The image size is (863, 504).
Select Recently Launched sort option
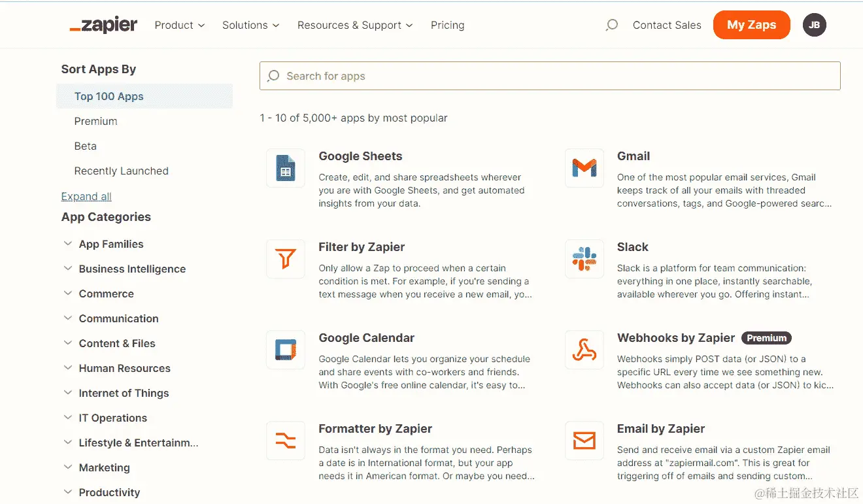(122, 171)
